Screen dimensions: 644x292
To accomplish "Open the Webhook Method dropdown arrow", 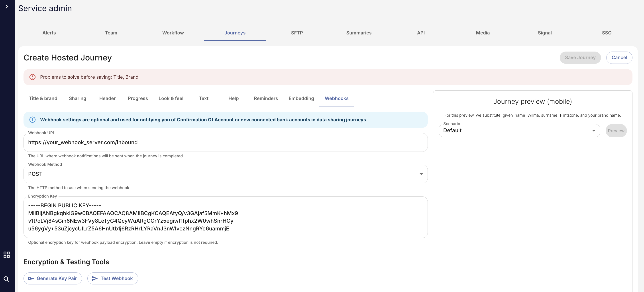I will 421,174.
